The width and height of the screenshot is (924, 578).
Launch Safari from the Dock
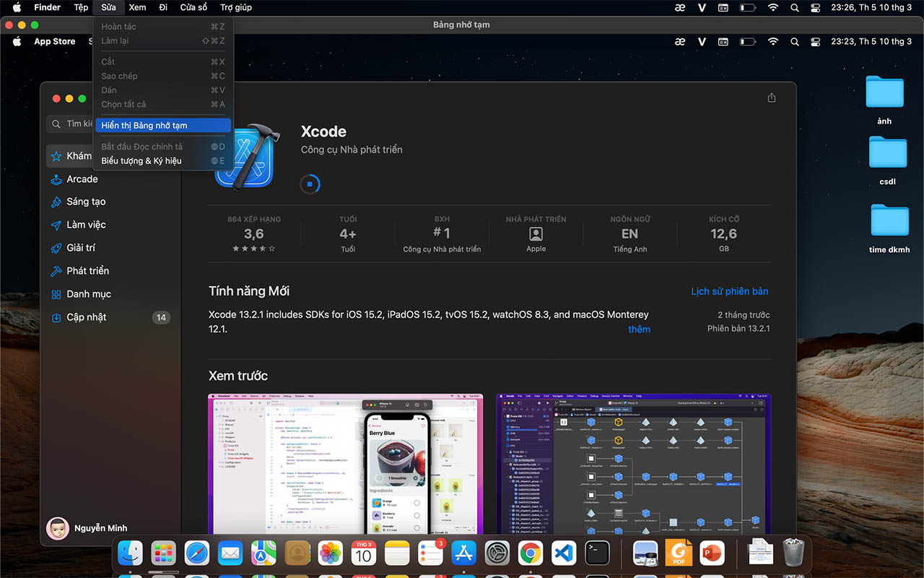click(197, 553)
